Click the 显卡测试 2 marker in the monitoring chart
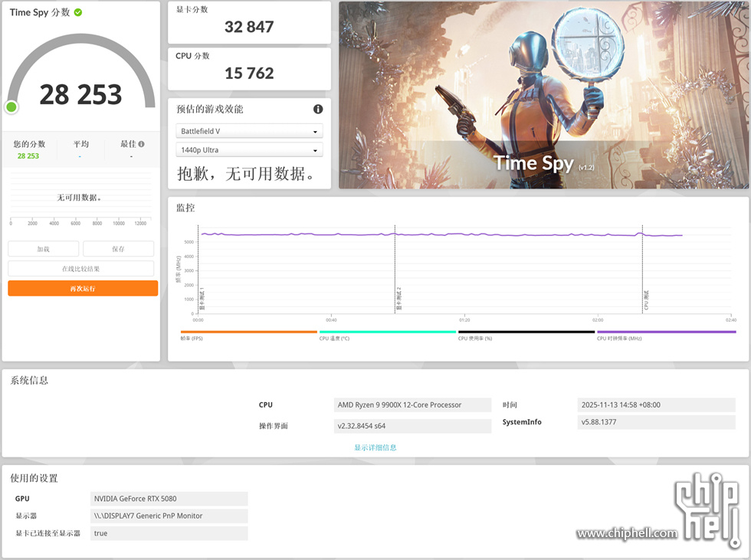This screenshot has height=560, width=751. [x=398, y=298]
